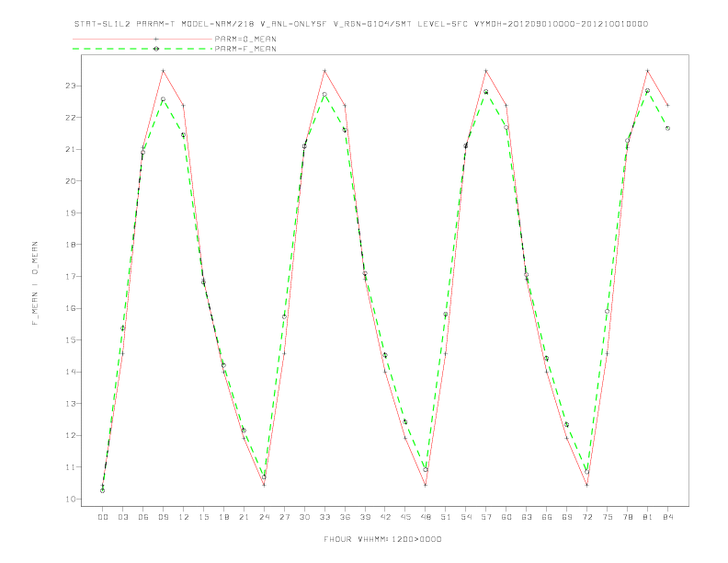This screenshot has width=728, height=563.
Task: Click the y-axis tick label 20
Action: click(70, 181)
